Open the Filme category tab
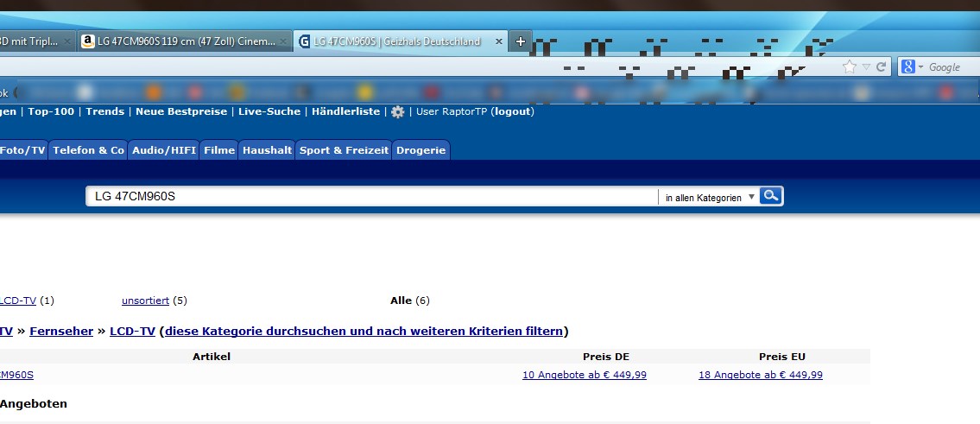This screenshot has width=980, height=424. pos(219,150)
